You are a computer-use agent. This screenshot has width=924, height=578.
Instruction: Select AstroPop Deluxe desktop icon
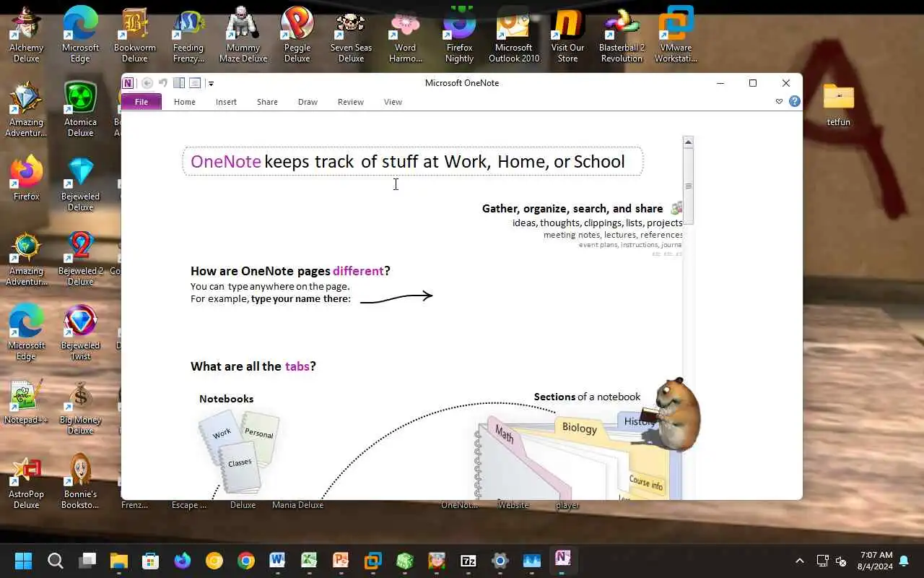pyautogui.click(x=26, y=481)
